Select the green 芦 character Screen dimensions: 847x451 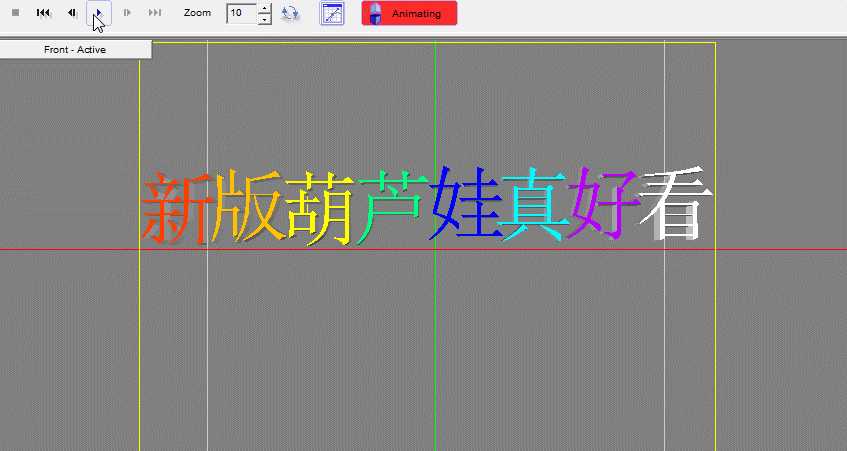pos(392,205)
